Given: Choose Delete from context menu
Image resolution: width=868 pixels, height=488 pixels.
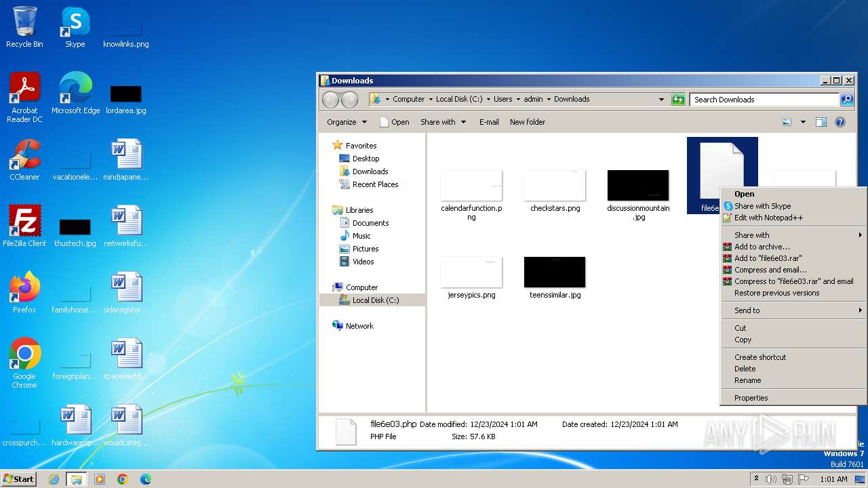Looking at the screenshot, I should [793, 369].
